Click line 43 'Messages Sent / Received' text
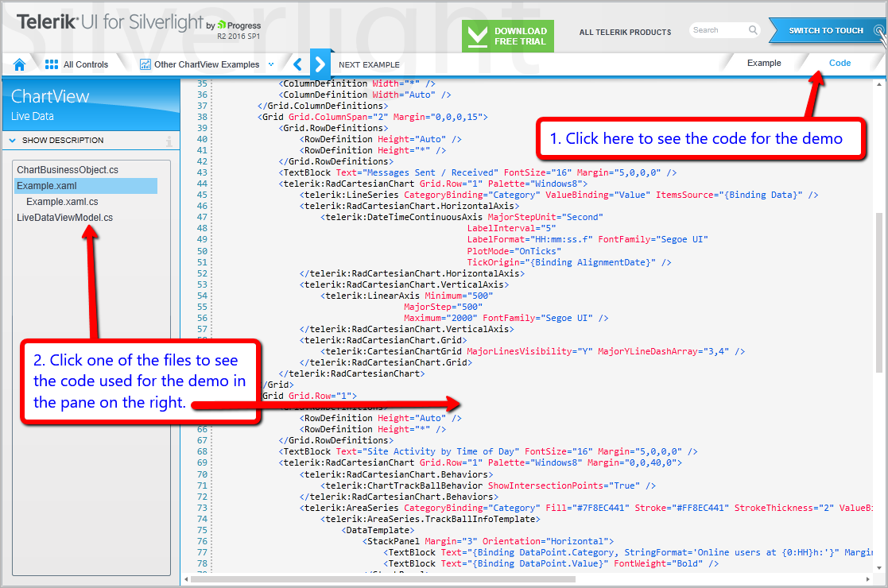888x588 pixels. coord(431,172)
